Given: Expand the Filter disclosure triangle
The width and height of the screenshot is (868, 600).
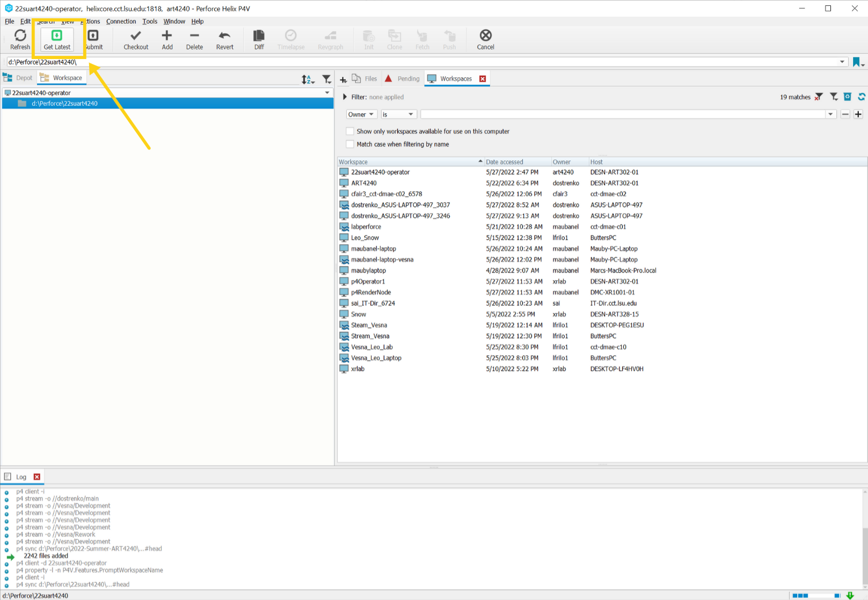Looking at the screenshot, I should point(345,97).
